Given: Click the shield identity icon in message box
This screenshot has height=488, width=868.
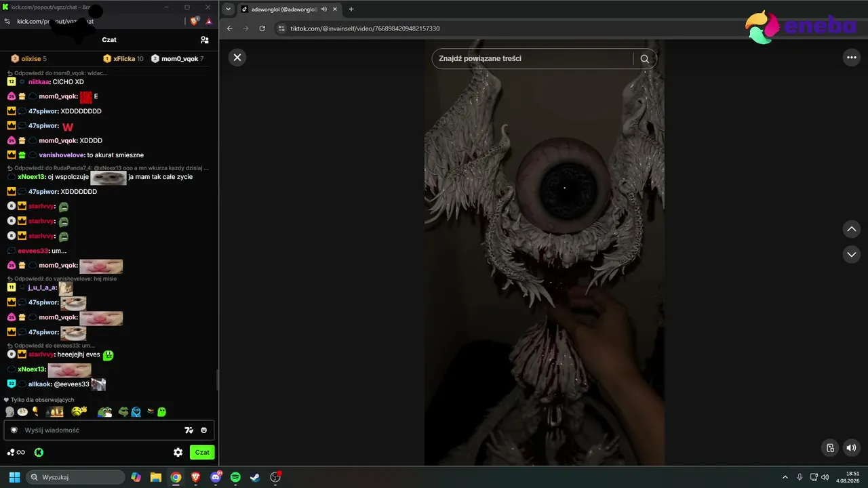Looking at the screenshot, I should pyautogui.click(x=14, y=430).
